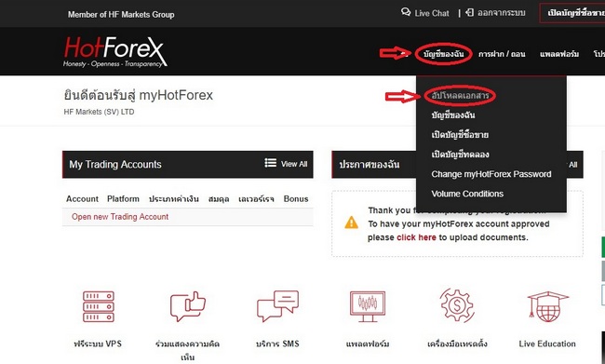The image size is (605, 364).
Task: Open the Live Chat speech bubble icon
Action: (406, 12)
